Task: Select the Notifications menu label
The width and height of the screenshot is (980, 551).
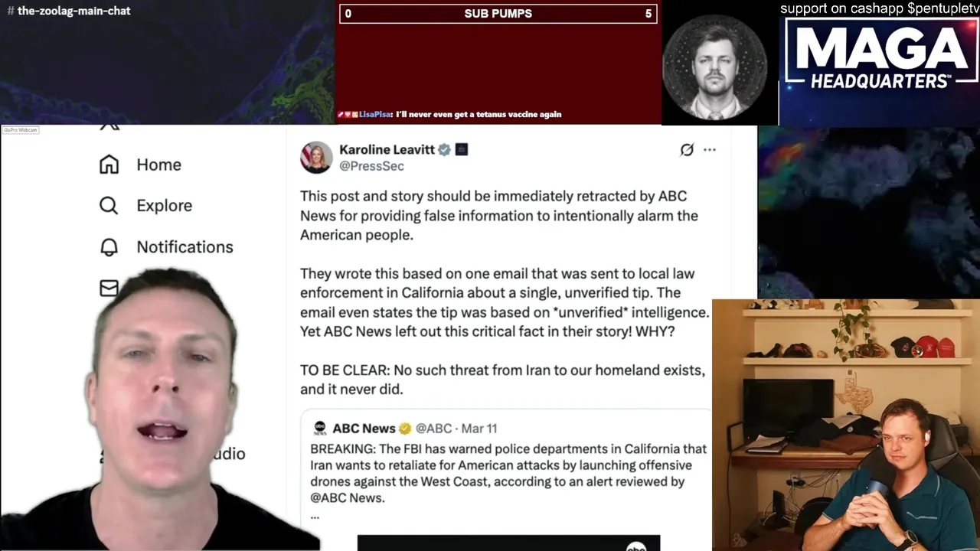Action: [185, 246]
